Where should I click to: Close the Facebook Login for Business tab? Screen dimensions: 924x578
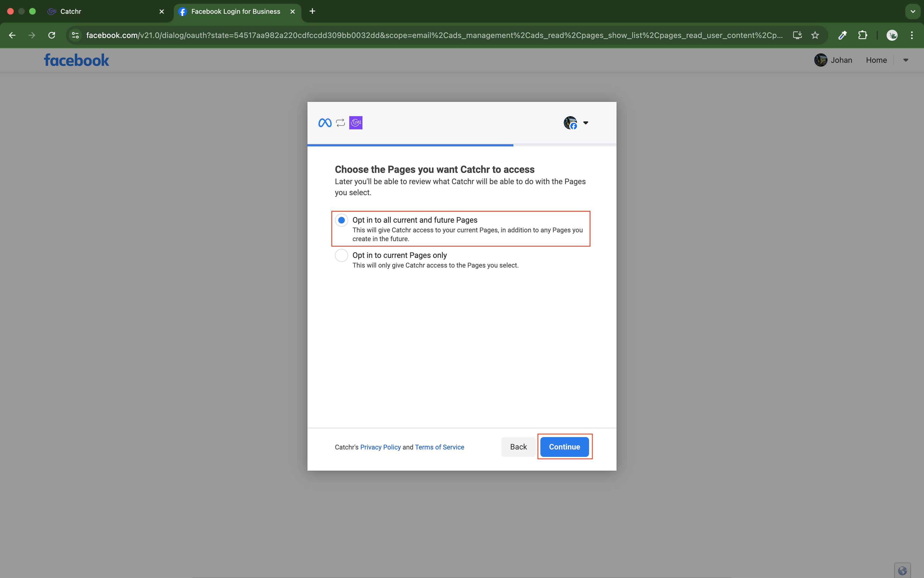(293, 12)
